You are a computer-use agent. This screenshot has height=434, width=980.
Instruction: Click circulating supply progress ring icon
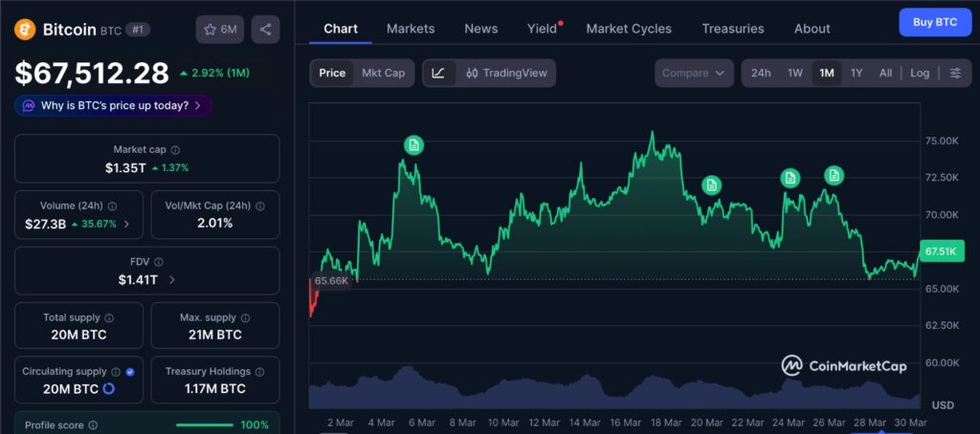point(109,389)
